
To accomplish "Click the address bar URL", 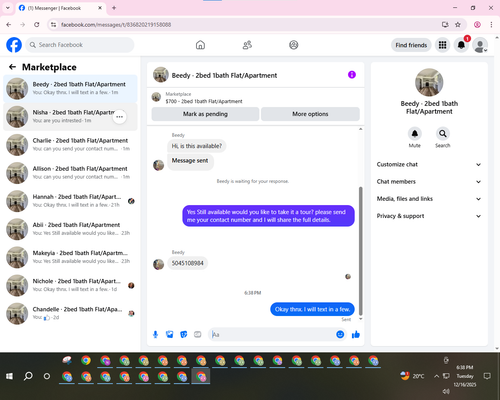I will click(x=116, y=25).
